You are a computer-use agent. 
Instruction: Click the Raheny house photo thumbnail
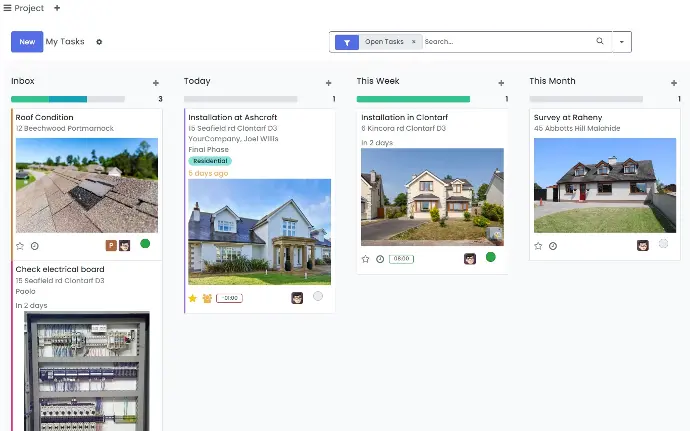click(x=605, y=185)
